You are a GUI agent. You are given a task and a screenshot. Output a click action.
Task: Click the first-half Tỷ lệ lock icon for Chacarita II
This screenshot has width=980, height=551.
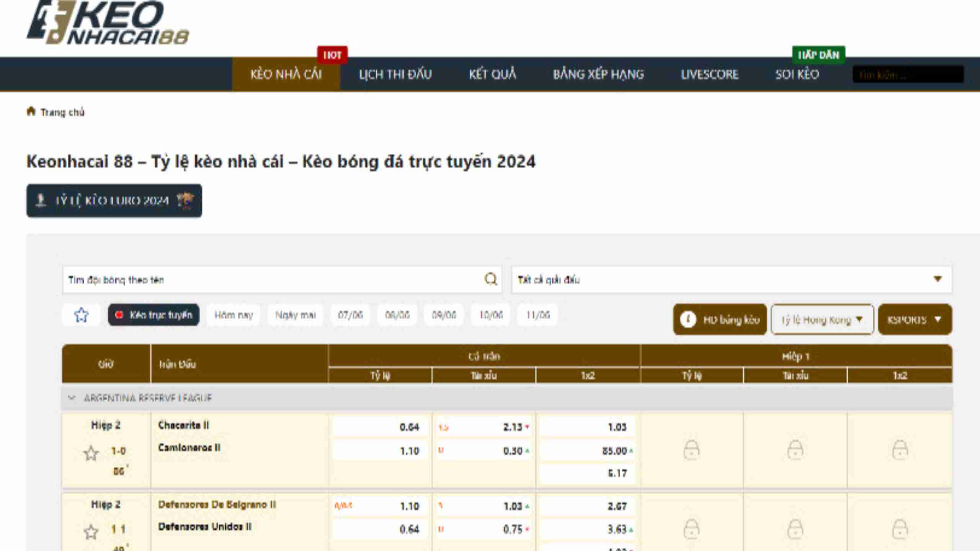pos(691,450)
